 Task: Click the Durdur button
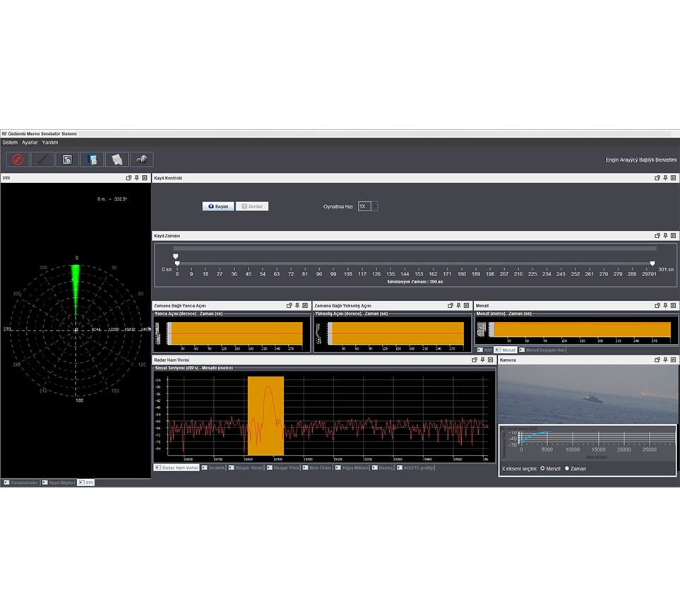click(251, 206)
